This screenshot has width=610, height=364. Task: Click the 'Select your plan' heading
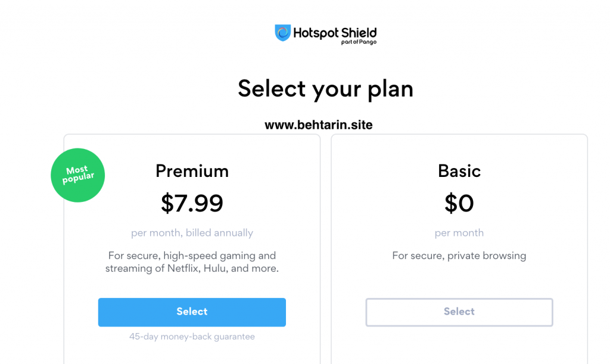(x=325, y=89)
